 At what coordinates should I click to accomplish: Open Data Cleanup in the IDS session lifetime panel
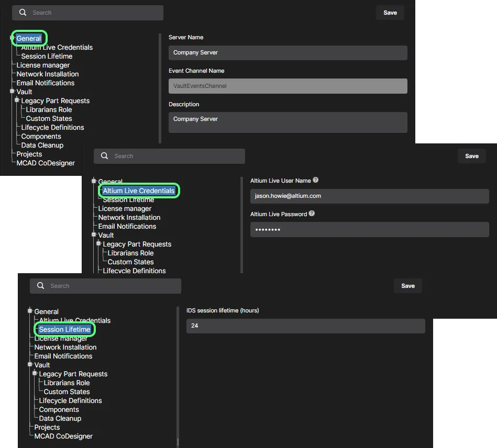(x=60, y=418)
